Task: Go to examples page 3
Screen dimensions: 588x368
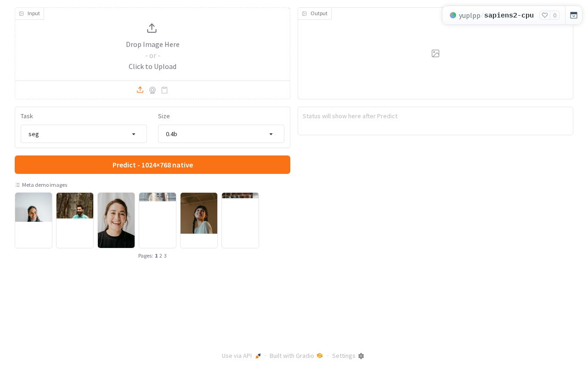Action: coord(165,256)
